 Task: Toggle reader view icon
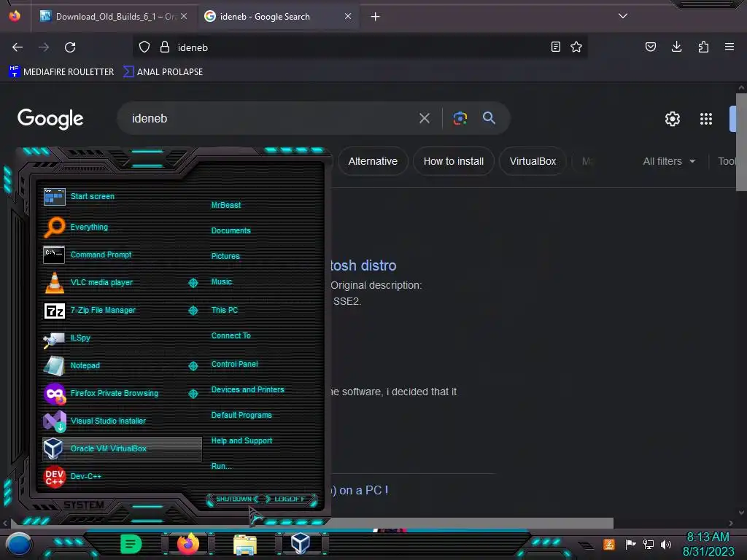pyautogui.click(x=555, y=47)
